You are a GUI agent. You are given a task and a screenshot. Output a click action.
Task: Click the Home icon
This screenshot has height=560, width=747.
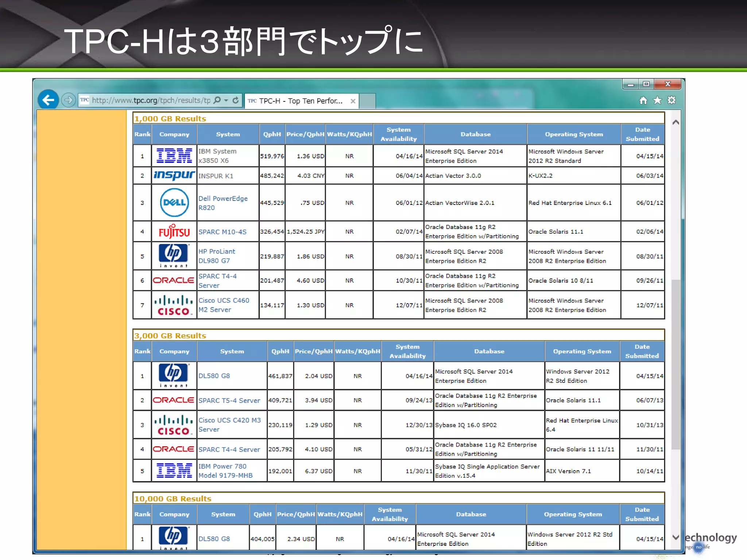pyautogui.click(x=643, y=100)
